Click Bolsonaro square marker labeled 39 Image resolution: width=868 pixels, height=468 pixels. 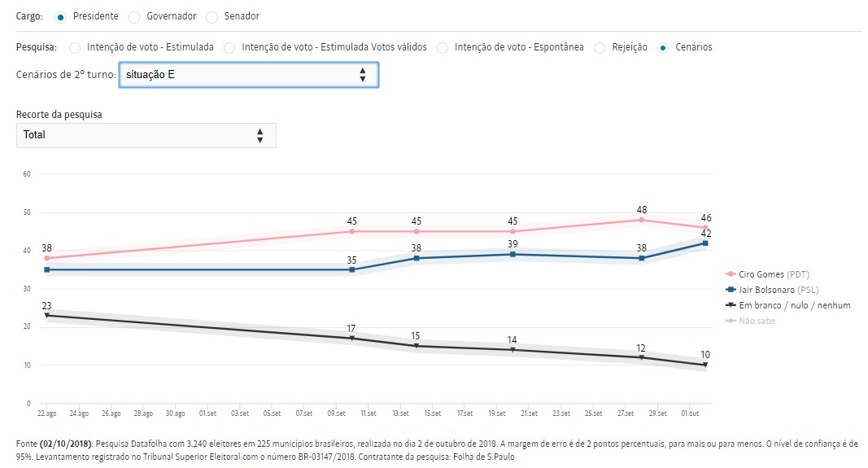click(x=513, y=255)
